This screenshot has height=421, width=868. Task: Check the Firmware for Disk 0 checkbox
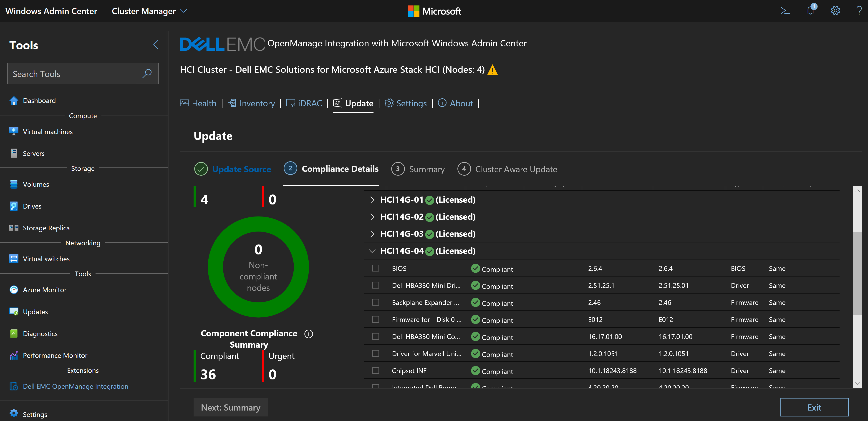(x=376, y=319)
